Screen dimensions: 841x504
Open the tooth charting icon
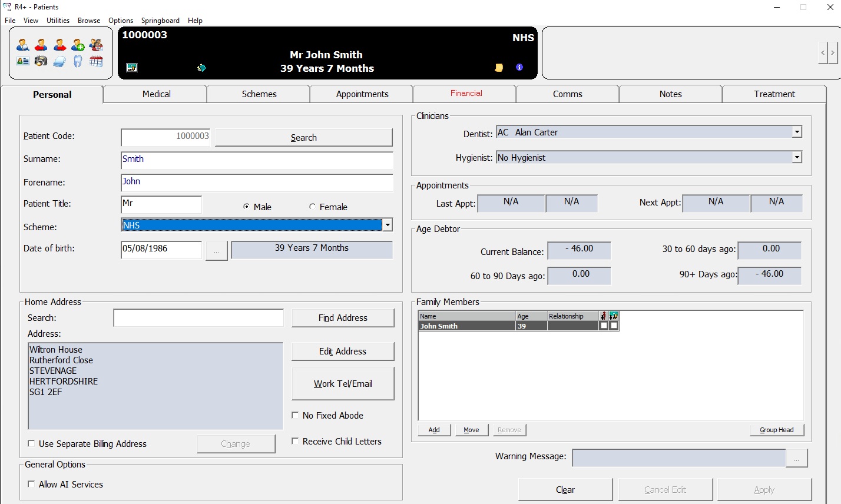pyautogui.click(x=78, y=61)
